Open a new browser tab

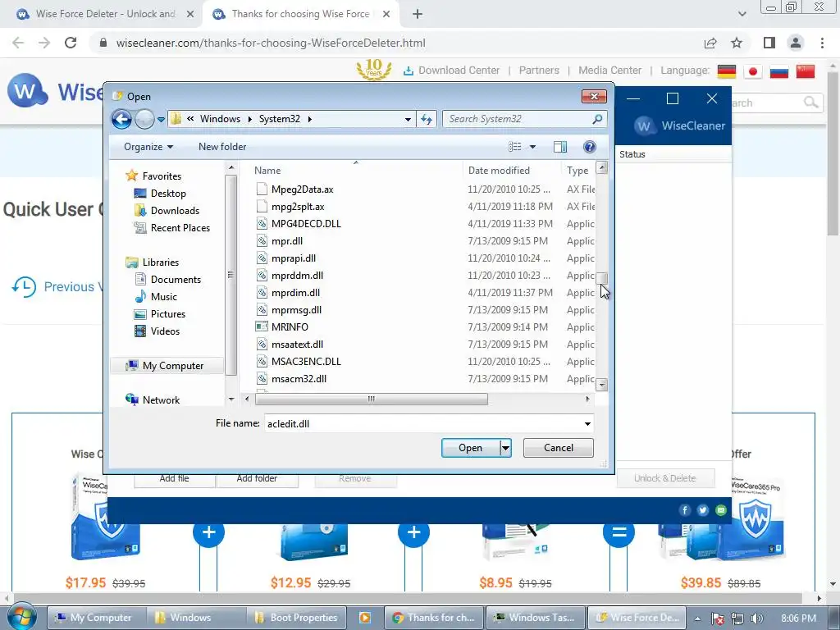(x=418, y=14)
